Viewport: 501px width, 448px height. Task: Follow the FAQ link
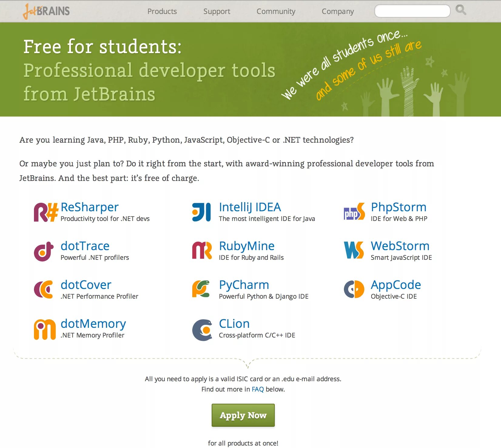tap(258, 389)
